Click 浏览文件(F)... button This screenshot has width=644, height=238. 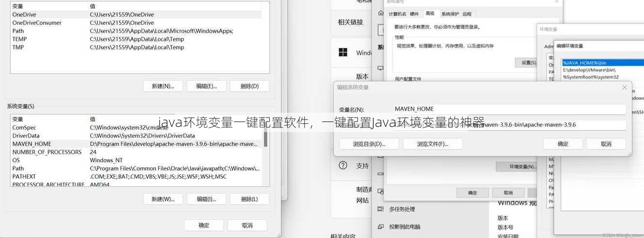pos(433,144)
